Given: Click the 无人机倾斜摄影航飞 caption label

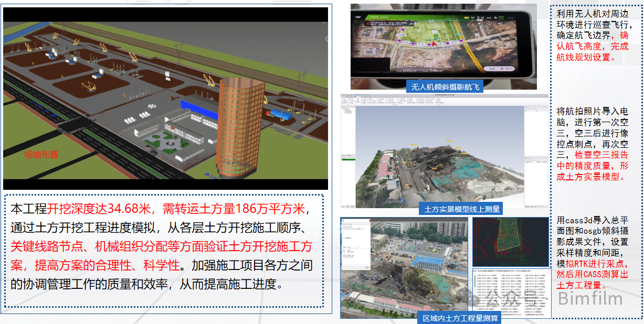Looking at the screenshot, I should (444, 87).
